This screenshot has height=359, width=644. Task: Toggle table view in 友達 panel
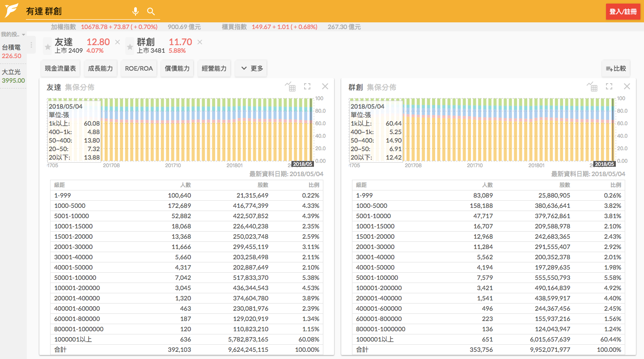[x=290, y=87]
